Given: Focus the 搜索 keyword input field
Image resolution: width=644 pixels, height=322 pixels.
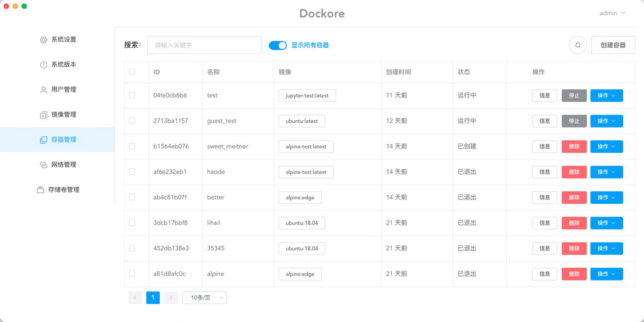Looking at the screenshot, I should (x=204, y=45).
